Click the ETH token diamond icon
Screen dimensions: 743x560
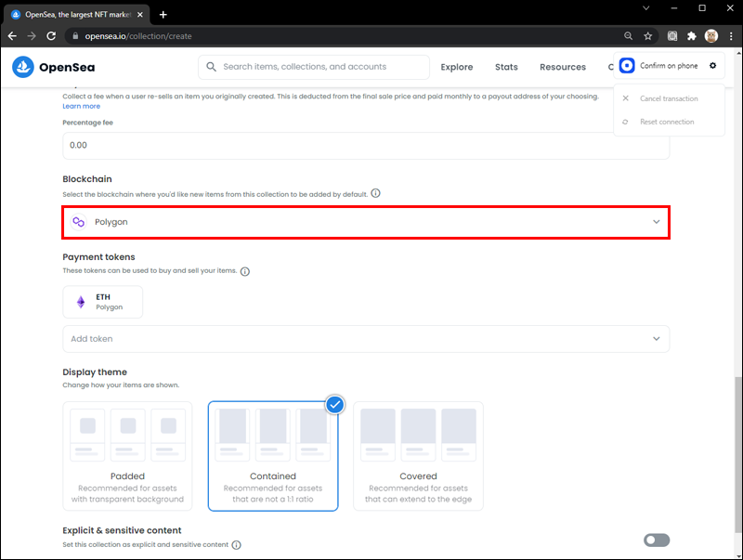pyautogui.click(x=81, y=302)
